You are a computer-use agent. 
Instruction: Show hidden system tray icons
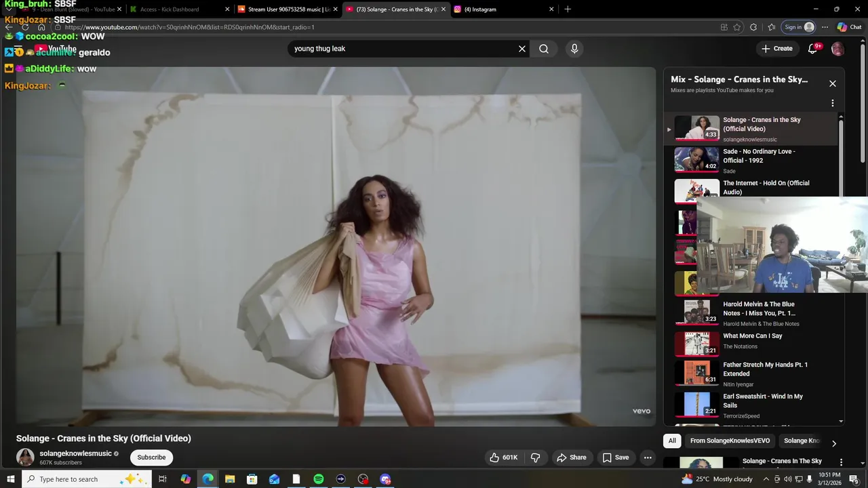pos(766,479)
